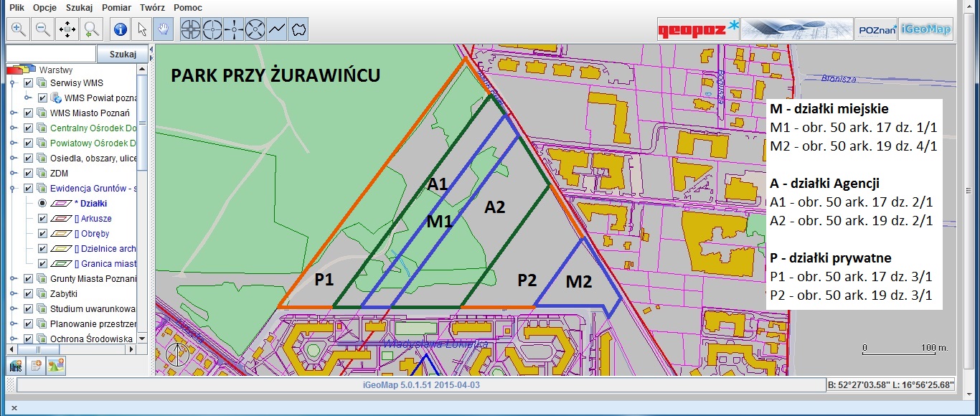Click the iGeoMap logo button
This screenshot has width=980, height=416.
point(925,29)
